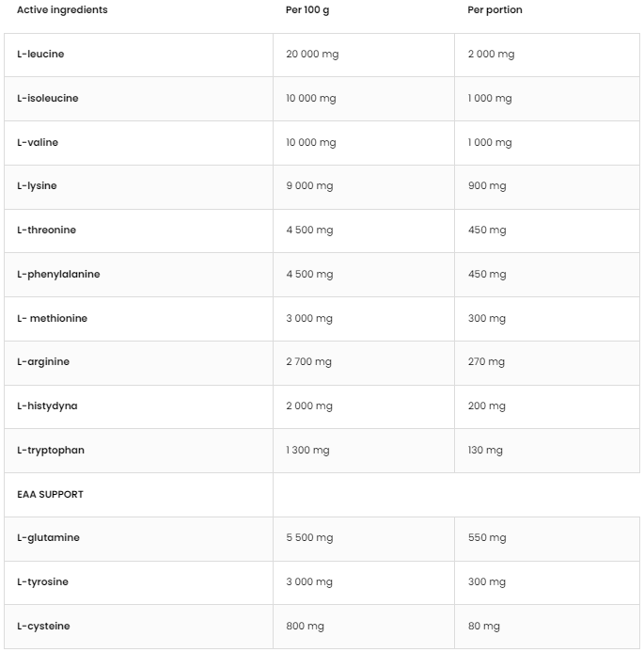The height and width of the screenshot is (652, 644).
Task: Select the L-phenylalanine row label
Action: pos(58,275)
